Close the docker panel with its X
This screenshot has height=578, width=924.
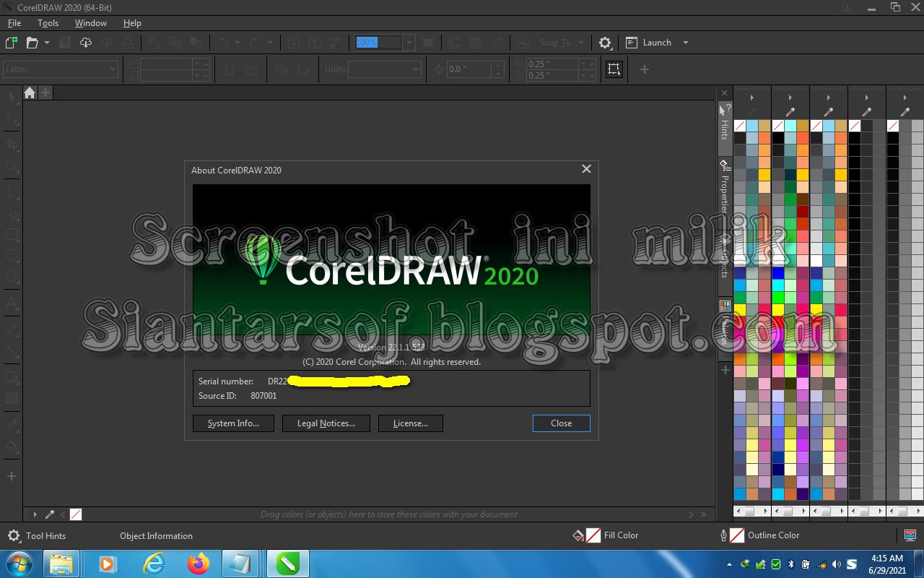point(725,93)
